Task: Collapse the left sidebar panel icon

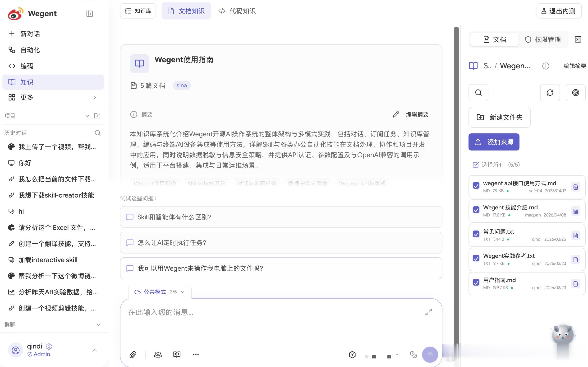Action: [x=89, y=14]
